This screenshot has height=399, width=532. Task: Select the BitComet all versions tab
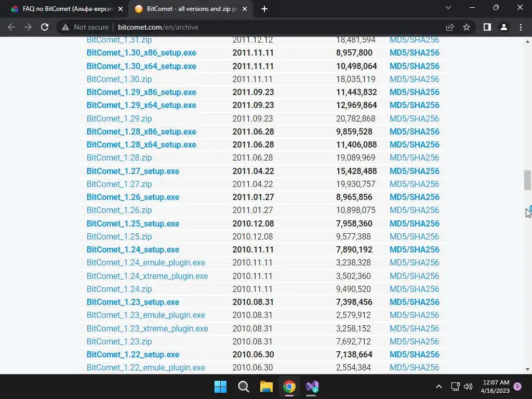pyautogui.click(x=192, y=9)
